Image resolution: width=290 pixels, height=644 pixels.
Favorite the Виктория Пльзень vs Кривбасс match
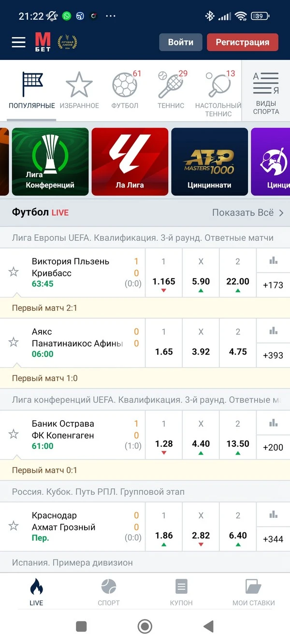[x=14, y=272]
